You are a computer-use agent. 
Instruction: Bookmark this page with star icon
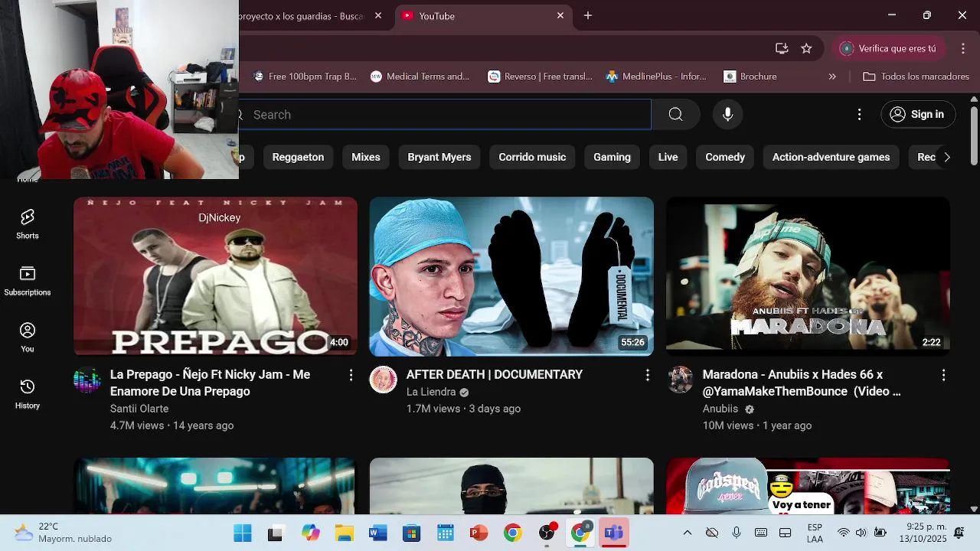click(806, 48)
